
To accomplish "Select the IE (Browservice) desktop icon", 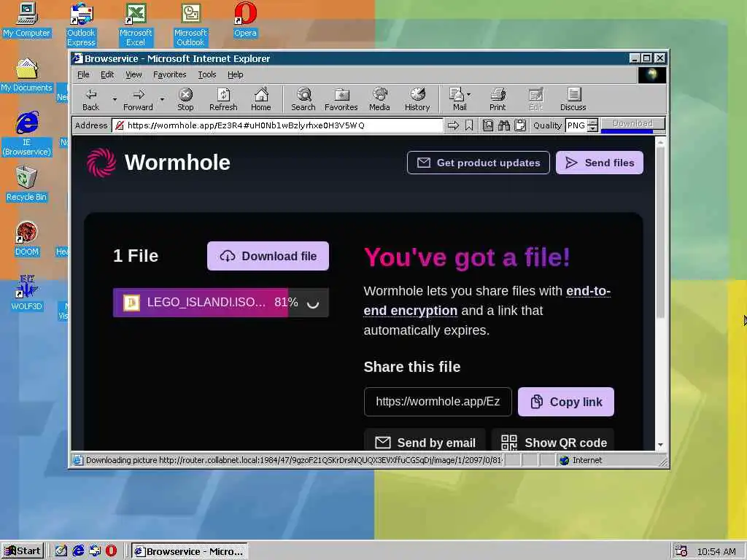I will point(27,134).
